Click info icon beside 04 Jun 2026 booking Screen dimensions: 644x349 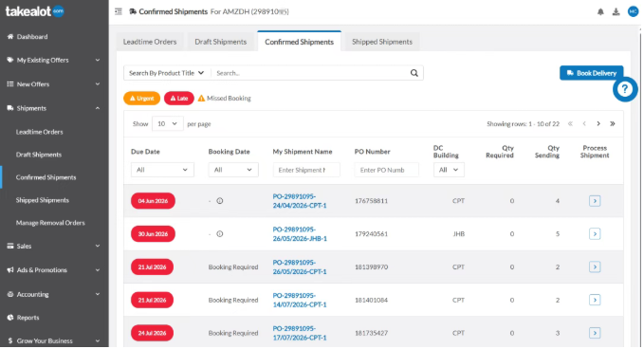click(x=220, y=201)
